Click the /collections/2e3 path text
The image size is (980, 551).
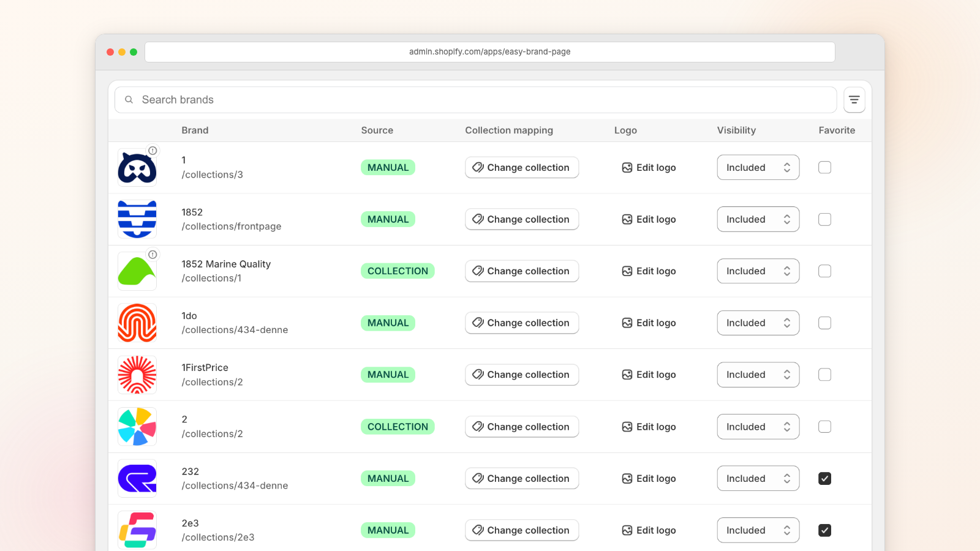[218, 538]
